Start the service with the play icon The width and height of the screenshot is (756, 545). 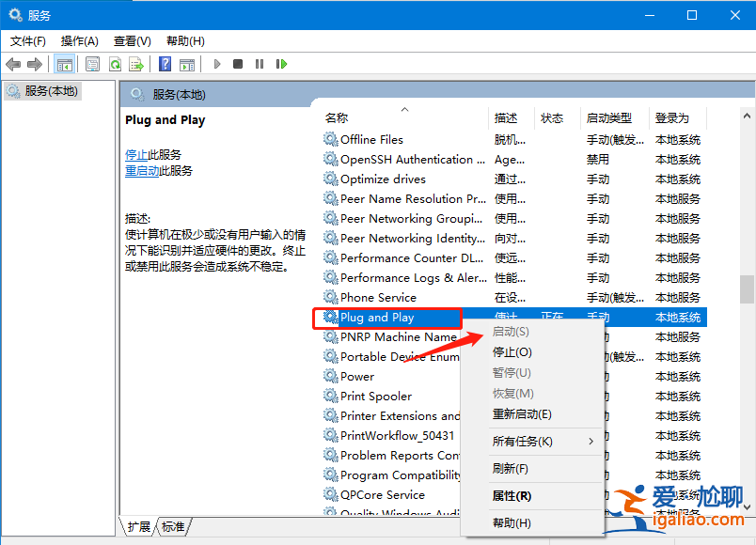pos(216,64)
